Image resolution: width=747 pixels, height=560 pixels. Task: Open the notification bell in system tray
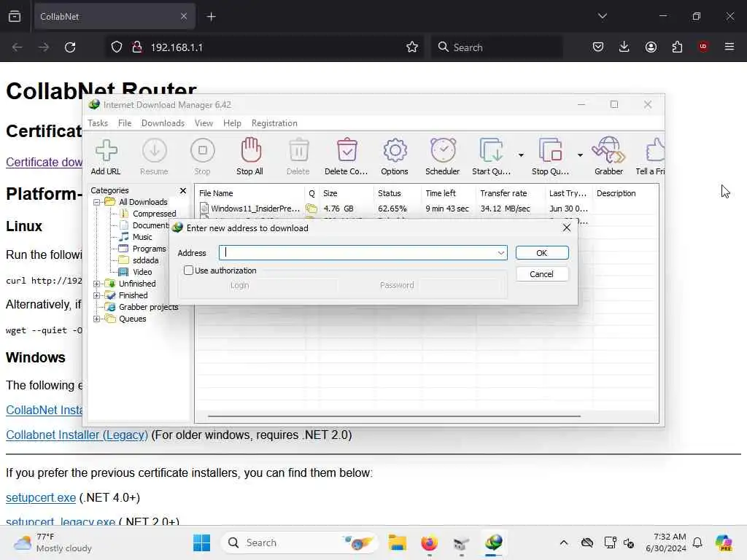pos(697,542)
